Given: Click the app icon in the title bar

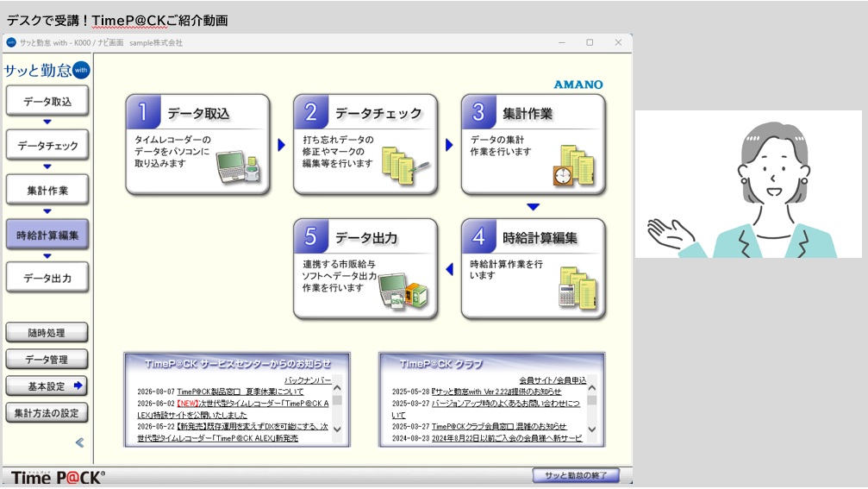Looking at the screenshot, I should pyautogui.click(x=11, y=42).
